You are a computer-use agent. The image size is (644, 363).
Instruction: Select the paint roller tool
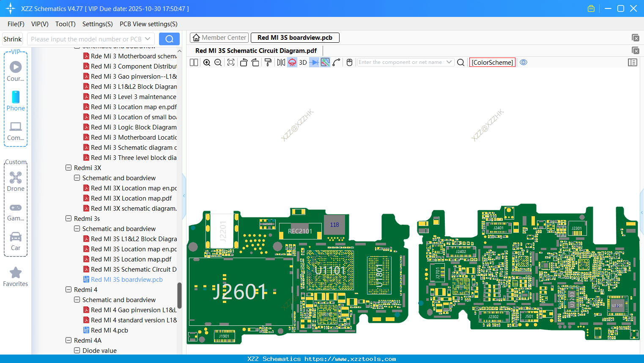[268, 62]
